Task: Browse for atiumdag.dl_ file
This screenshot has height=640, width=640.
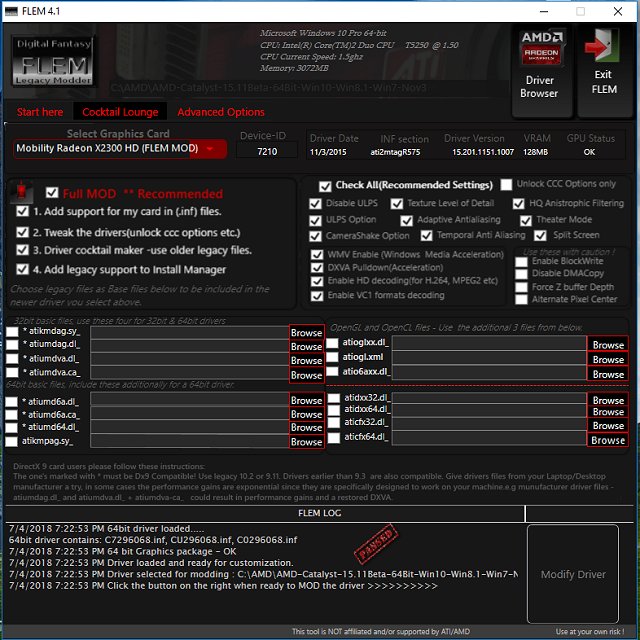Action: pyautogui.click(x=307, y=347)
